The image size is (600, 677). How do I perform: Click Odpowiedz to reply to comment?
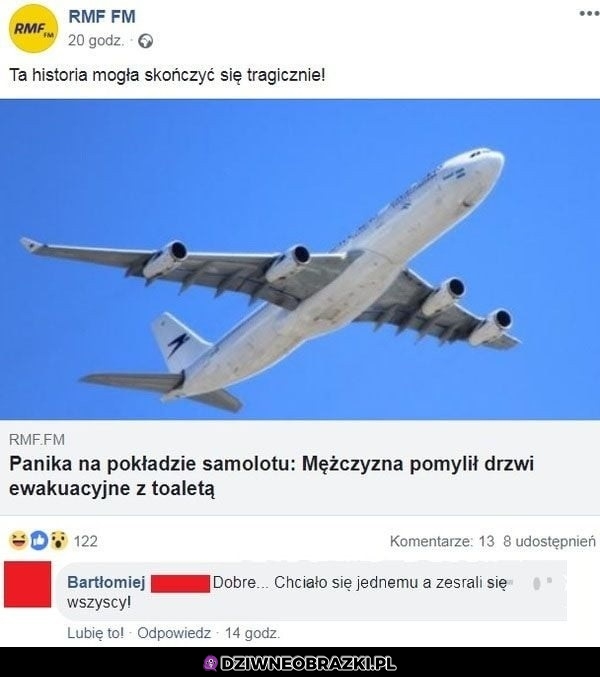click(174, 633)
